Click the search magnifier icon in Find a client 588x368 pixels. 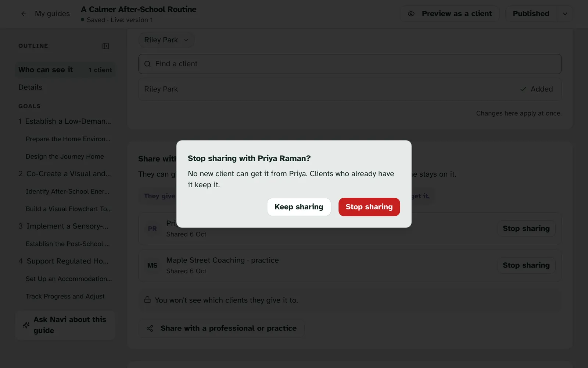click(x=147, y=64)
